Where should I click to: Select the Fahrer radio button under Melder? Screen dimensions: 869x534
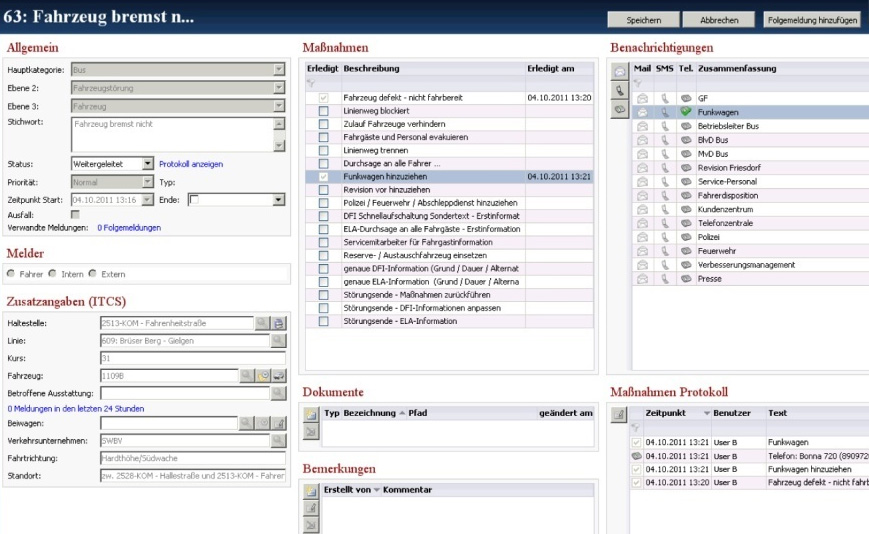[x=11, y=274]
